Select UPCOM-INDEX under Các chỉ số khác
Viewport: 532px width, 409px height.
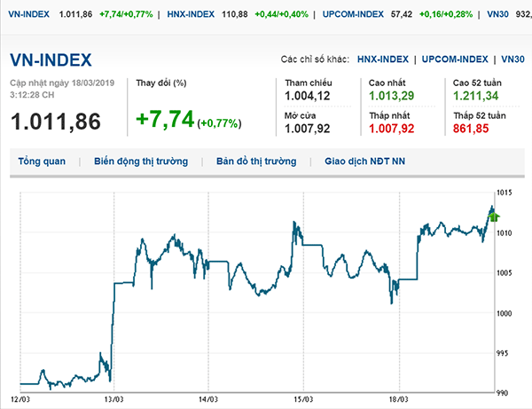[455, 59]
